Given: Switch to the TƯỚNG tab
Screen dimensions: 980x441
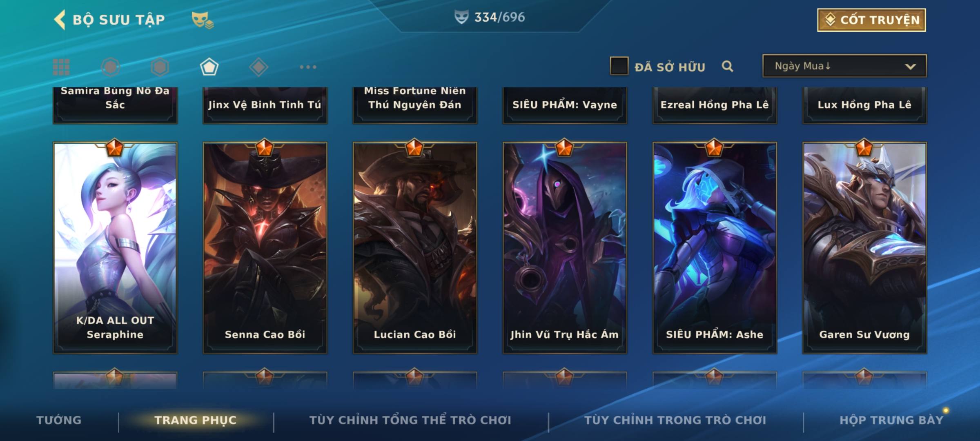Looking at the screenshot, I should click(x=59, y=420).
